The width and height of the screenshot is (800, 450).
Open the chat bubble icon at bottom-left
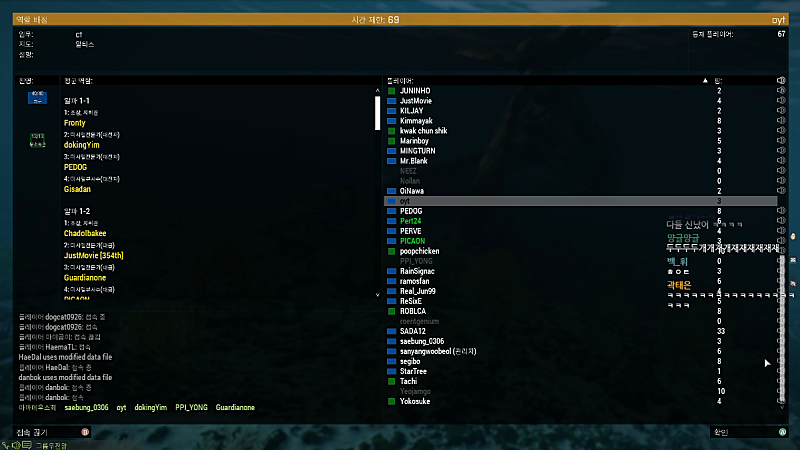tap(27, 445)
